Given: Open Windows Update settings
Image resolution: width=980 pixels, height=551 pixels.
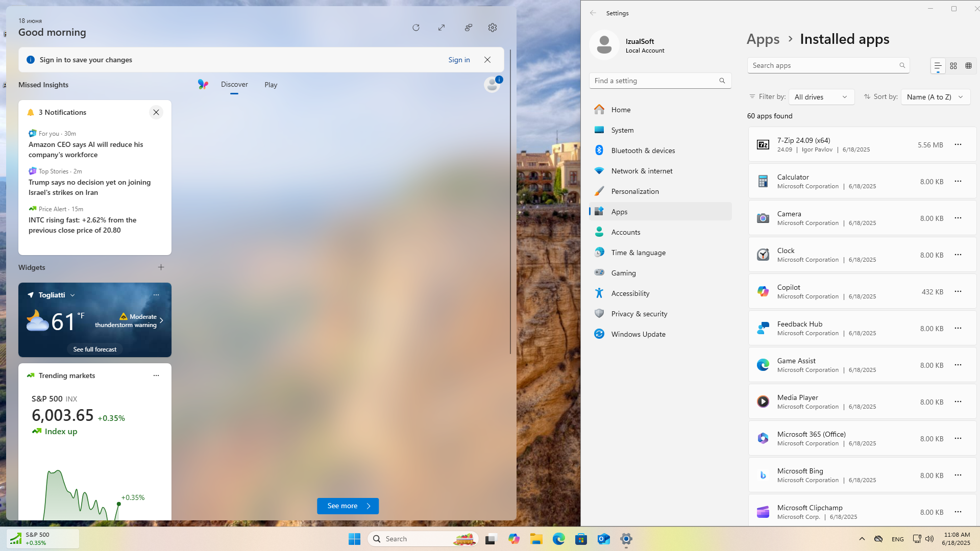Looking at the screenshot, I should click(660, 334).
